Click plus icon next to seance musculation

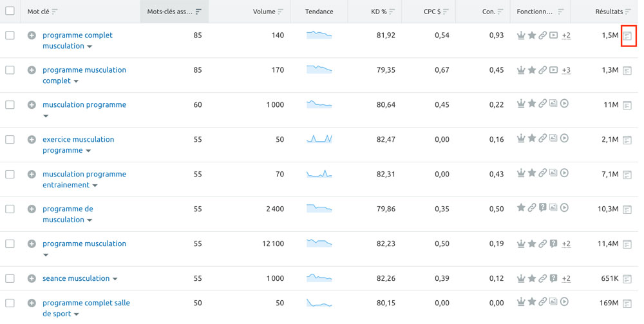[32, 279]
